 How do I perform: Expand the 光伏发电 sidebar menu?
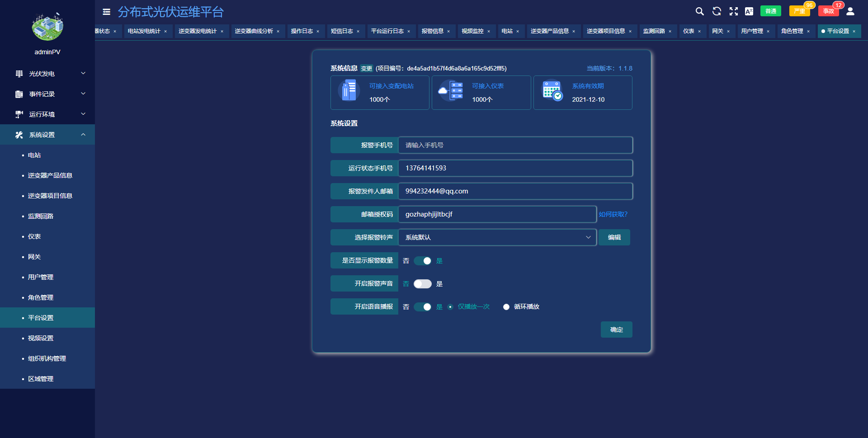[47, 74]
